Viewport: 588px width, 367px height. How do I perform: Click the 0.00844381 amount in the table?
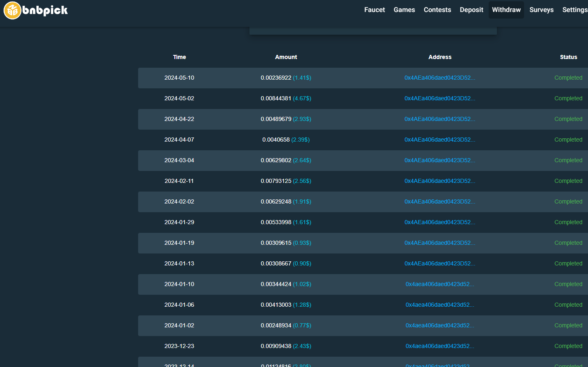pyautogui.click(x=276, y=99)
